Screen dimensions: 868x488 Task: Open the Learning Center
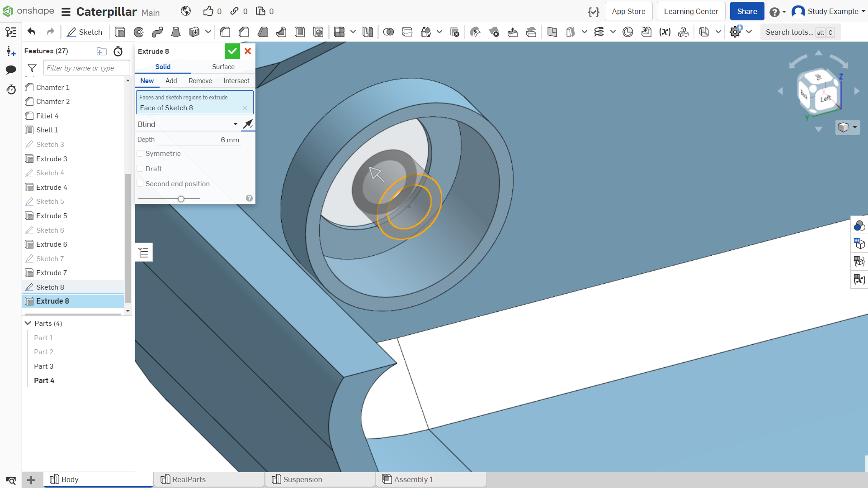pyautogui.click(x=691, y=11)
